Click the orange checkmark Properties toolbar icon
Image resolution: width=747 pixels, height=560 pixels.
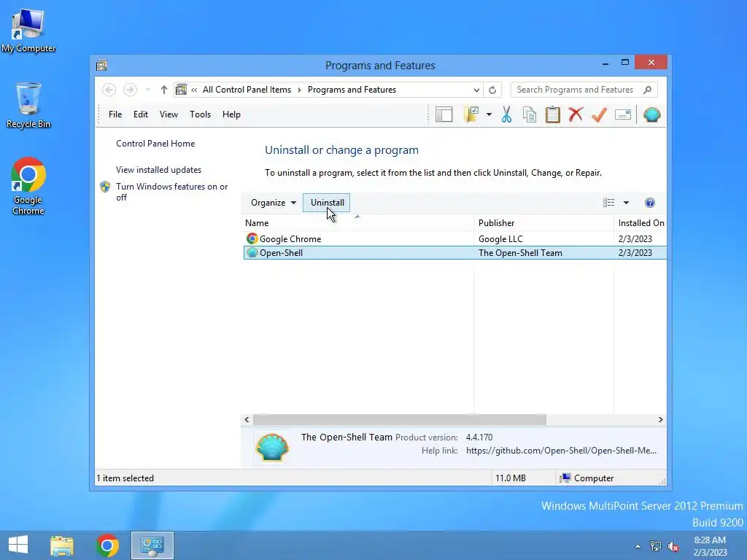[600, 114]
